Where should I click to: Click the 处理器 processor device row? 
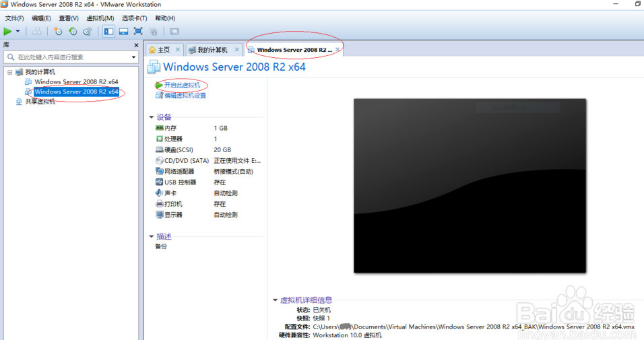pos(208,139)
